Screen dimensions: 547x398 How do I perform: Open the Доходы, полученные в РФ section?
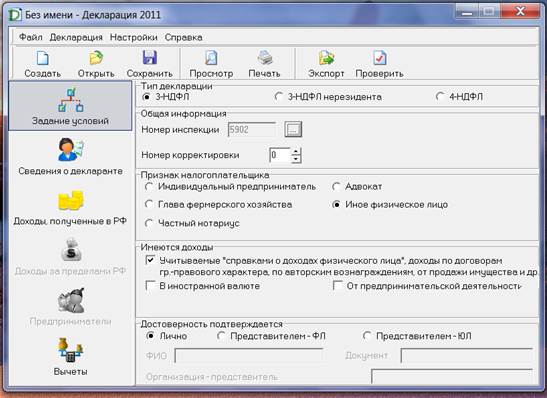tap(70, 206)
